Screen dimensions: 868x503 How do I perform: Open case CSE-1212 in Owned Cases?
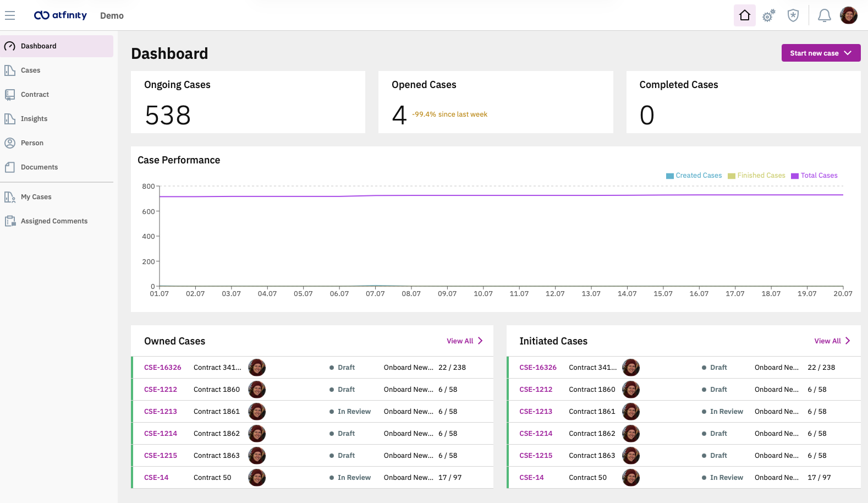point(161,390)
